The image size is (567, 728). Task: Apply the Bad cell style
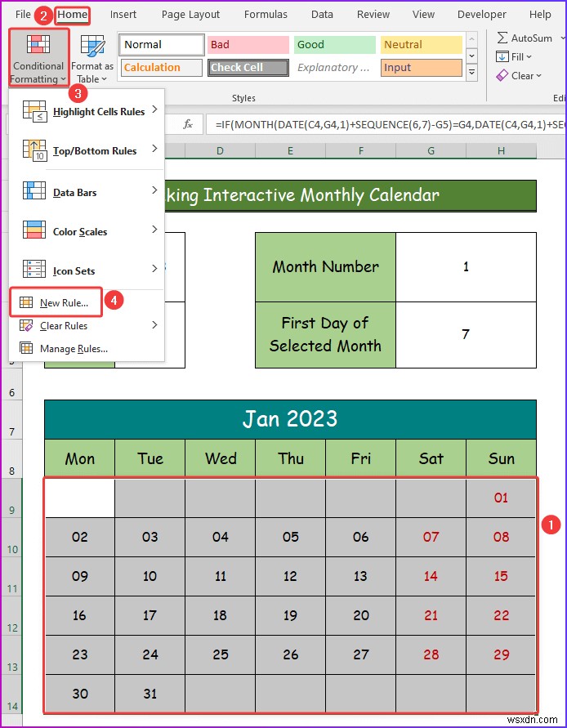pos(248,45)
